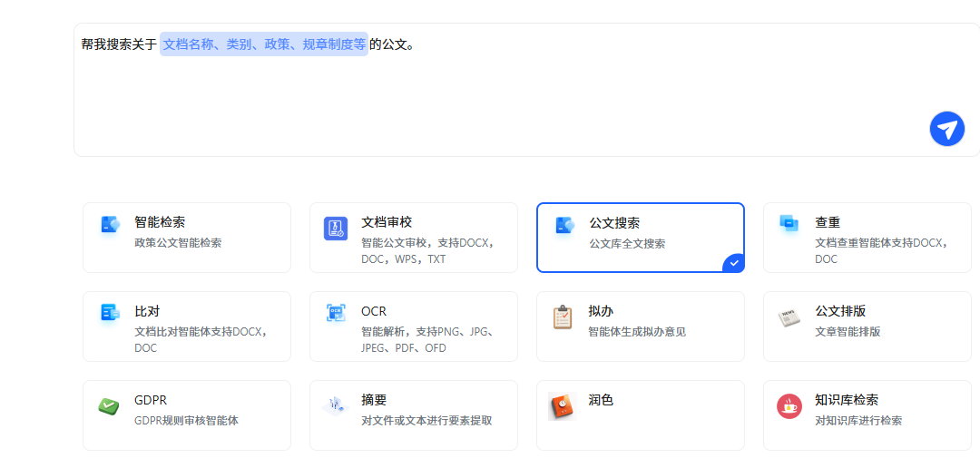980x458 pixels.
Task: Click the OCR scan icon
Action: click(336, 314)
